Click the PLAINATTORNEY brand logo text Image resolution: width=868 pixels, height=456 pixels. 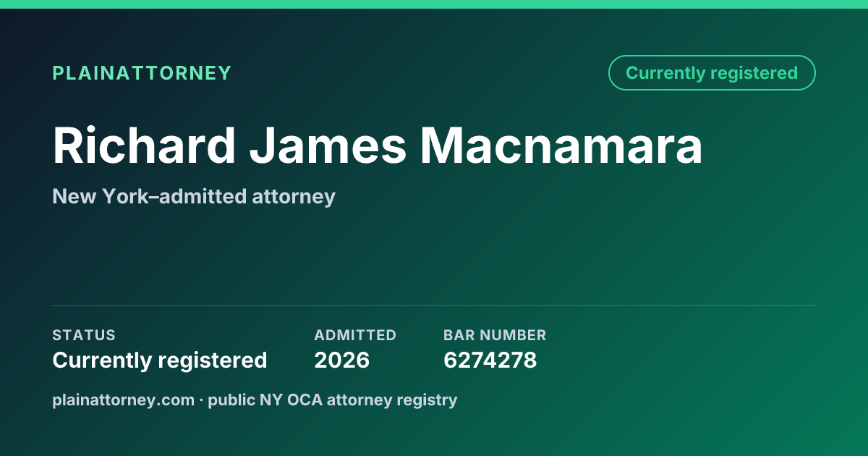(142, 73)
